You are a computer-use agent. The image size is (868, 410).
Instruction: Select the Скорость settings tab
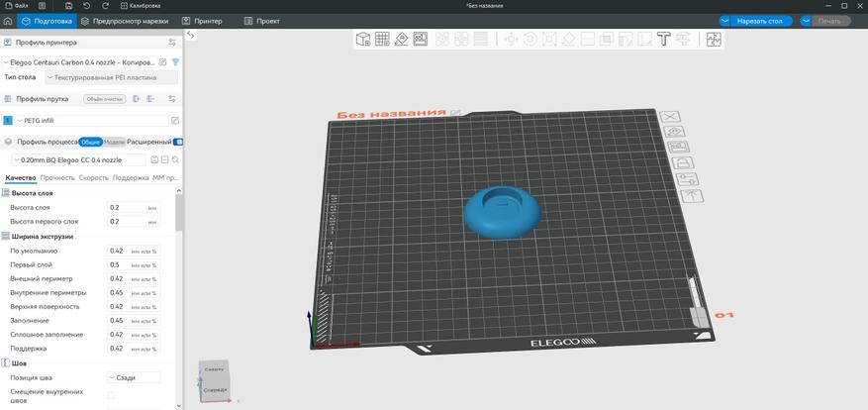click(x=94, y=178)
